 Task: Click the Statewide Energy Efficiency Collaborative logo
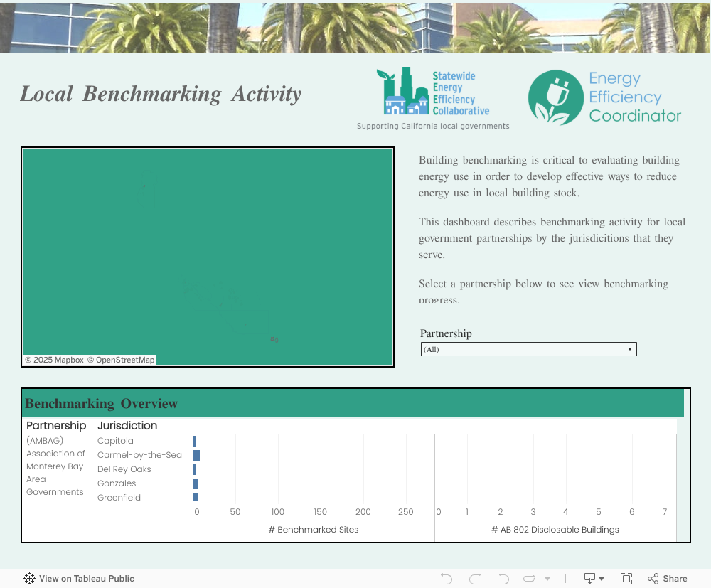tap(433, 98)
